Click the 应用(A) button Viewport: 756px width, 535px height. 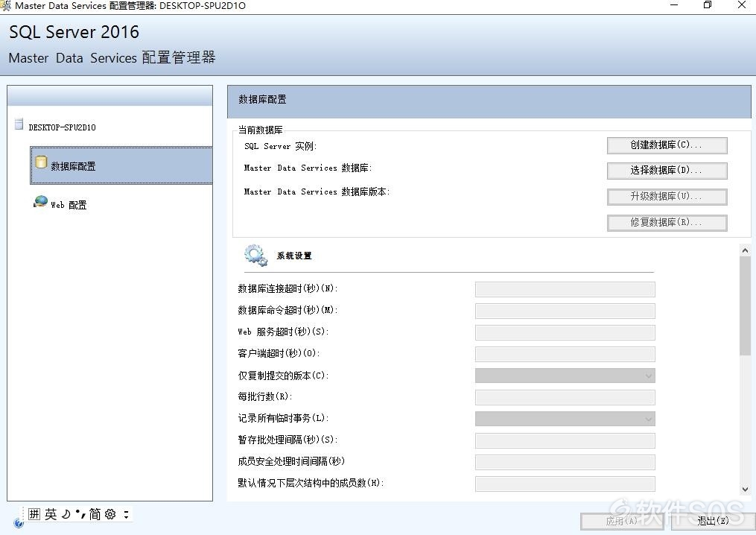point(622,521)
